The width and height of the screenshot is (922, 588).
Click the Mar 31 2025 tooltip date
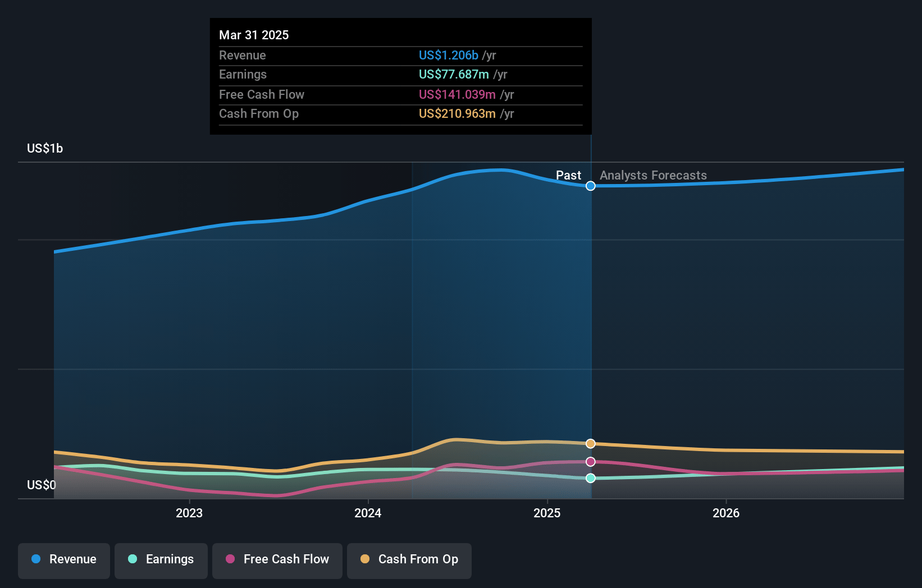(x=254, y=35)
